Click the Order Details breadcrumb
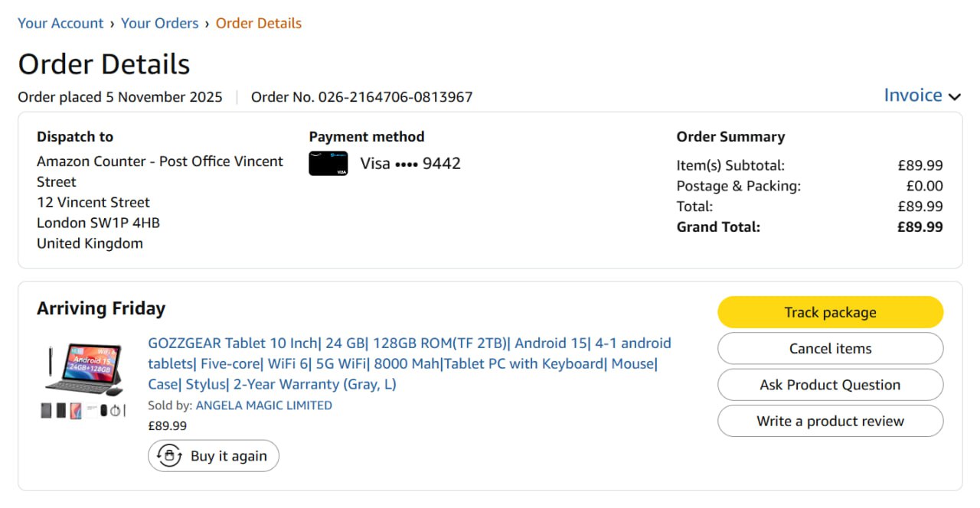Image resolution: width=980 pixels, height=508 pixels. click(258, 24)
